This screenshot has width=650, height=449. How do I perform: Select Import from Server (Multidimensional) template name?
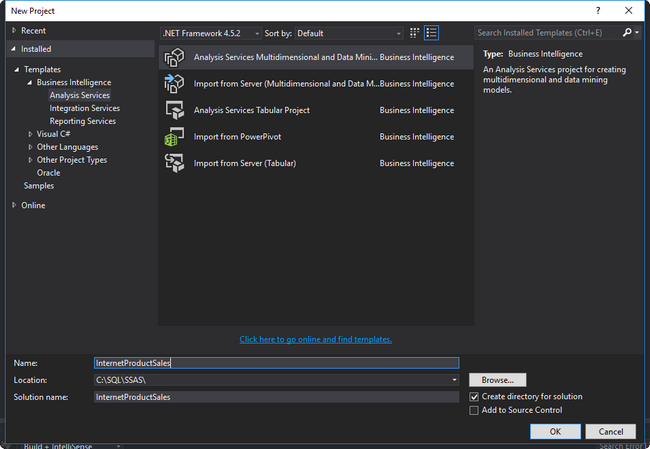tap(286, 84)
